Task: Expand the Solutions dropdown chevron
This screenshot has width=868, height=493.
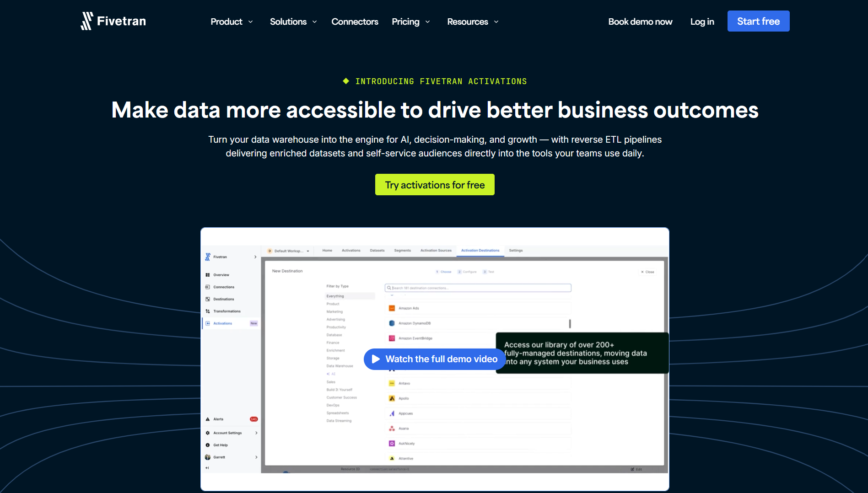Action: tap(314, 22)
